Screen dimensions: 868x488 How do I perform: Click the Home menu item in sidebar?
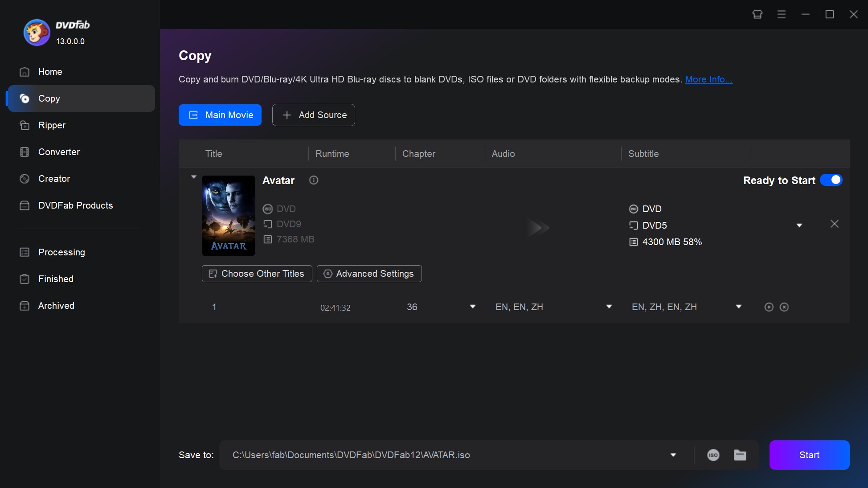click(x=50, y=72)
